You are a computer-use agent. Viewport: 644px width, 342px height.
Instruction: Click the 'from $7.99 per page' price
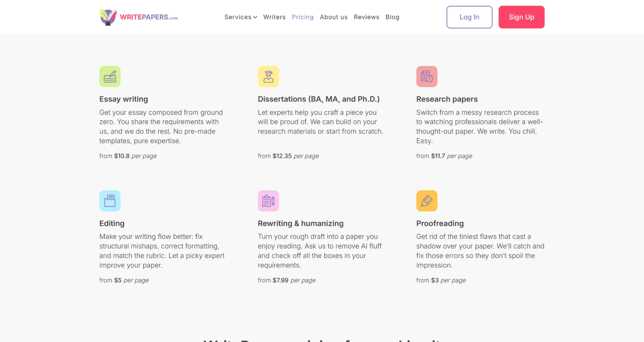point(286,280)
